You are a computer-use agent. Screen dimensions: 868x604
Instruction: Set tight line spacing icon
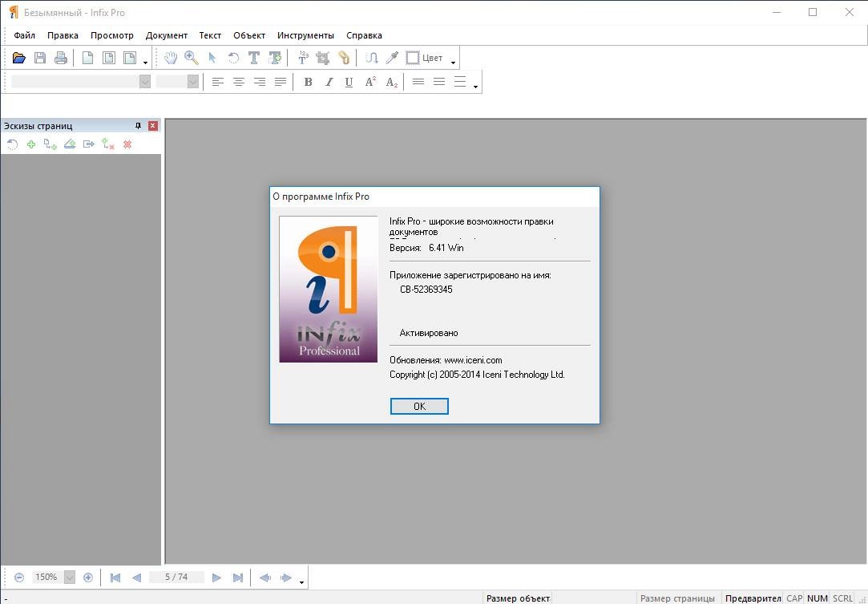(418, 82)
